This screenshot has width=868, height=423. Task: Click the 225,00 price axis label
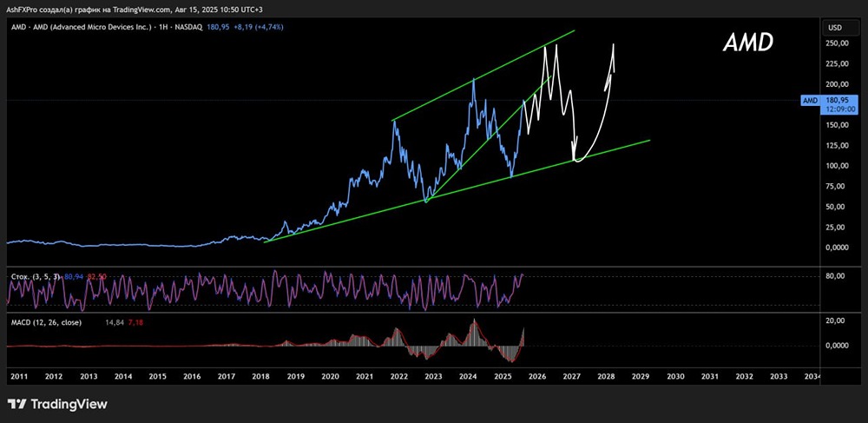[x=838, y=64]
